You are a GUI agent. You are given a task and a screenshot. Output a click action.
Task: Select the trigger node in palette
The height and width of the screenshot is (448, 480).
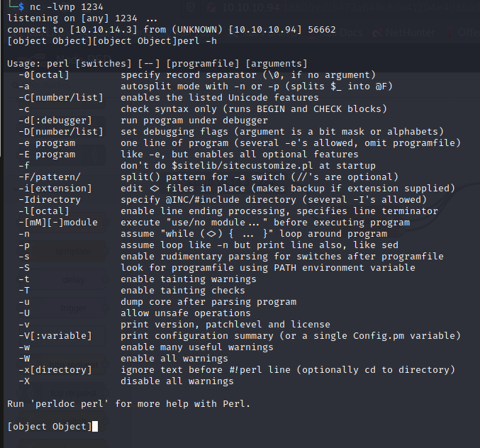[73, 308]
